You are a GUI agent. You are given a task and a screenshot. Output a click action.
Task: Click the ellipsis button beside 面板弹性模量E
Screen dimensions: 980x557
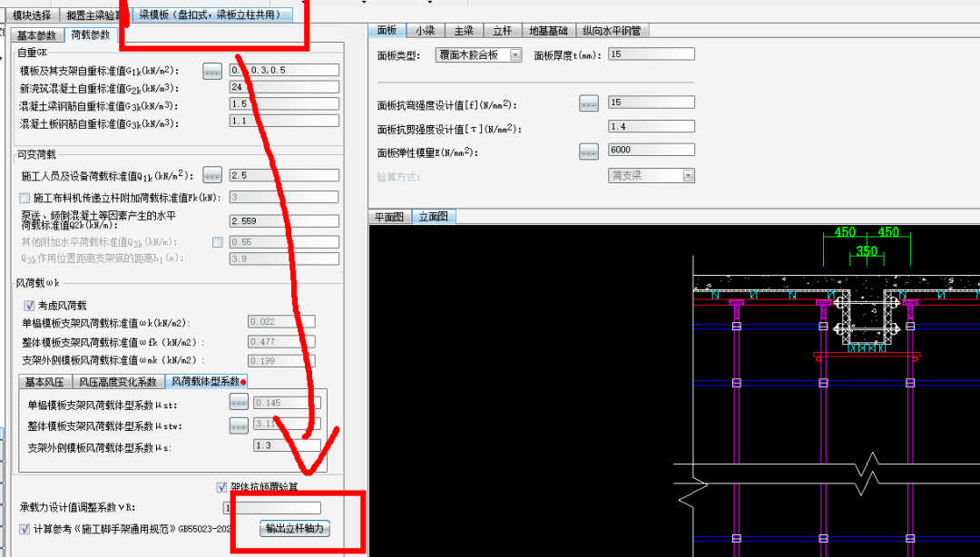(x=589, y=151)
